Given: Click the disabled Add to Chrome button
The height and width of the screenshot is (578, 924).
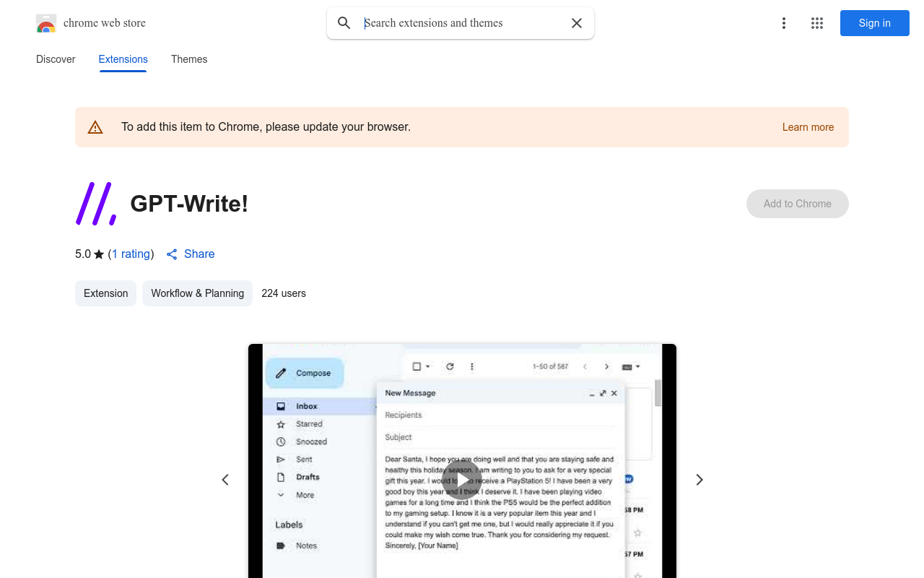Looking at the screenshot, I should pos(798,204).
